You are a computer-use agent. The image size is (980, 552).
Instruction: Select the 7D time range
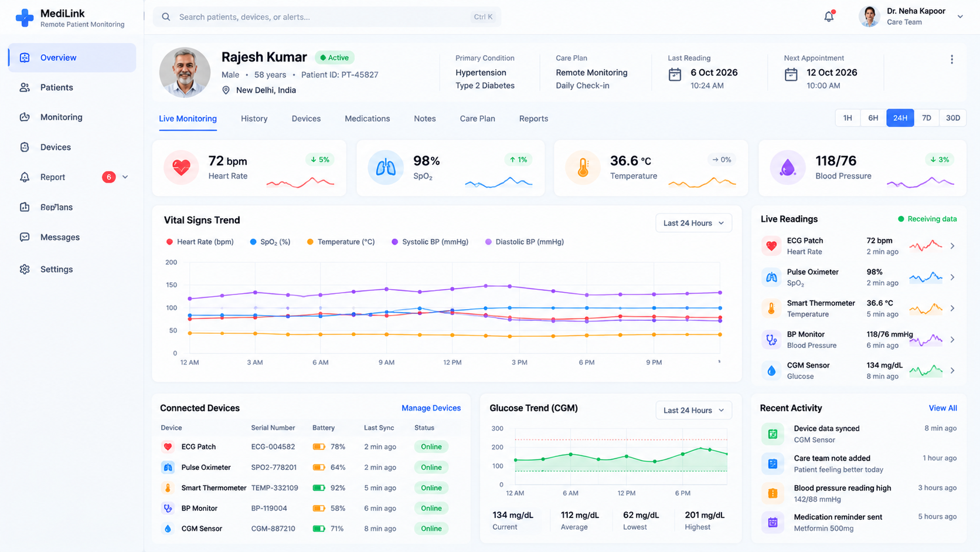click(x=927, y=118)
